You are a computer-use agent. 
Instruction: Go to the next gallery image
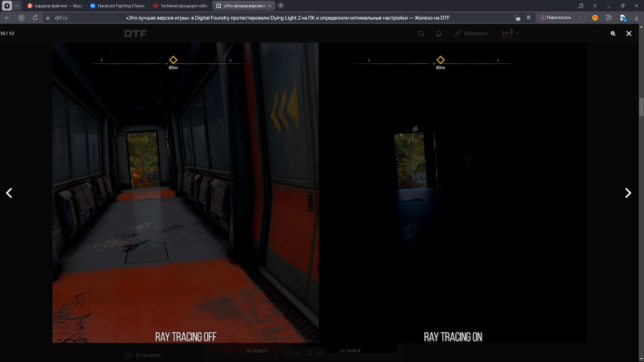point(628,193)
